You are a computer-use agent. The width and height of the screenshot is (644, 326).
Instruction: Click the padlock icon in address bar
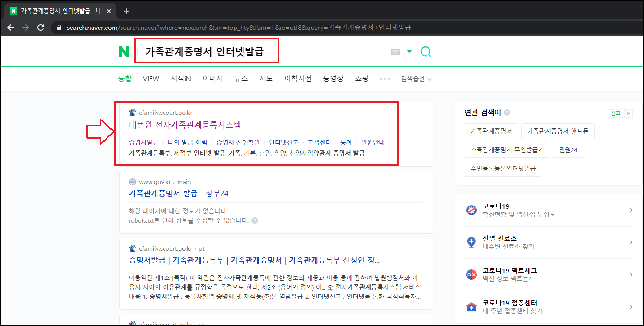59,28
